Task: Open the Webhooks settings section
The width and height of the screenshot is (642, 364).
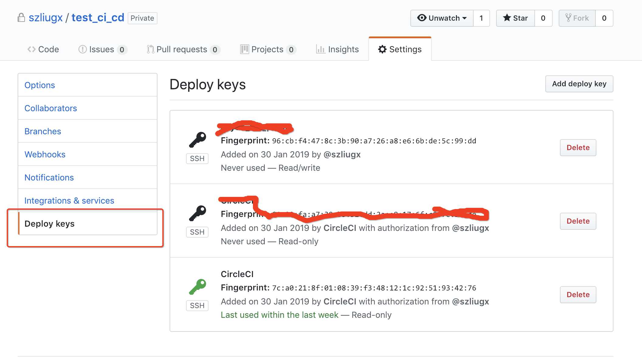Action: 45,154
